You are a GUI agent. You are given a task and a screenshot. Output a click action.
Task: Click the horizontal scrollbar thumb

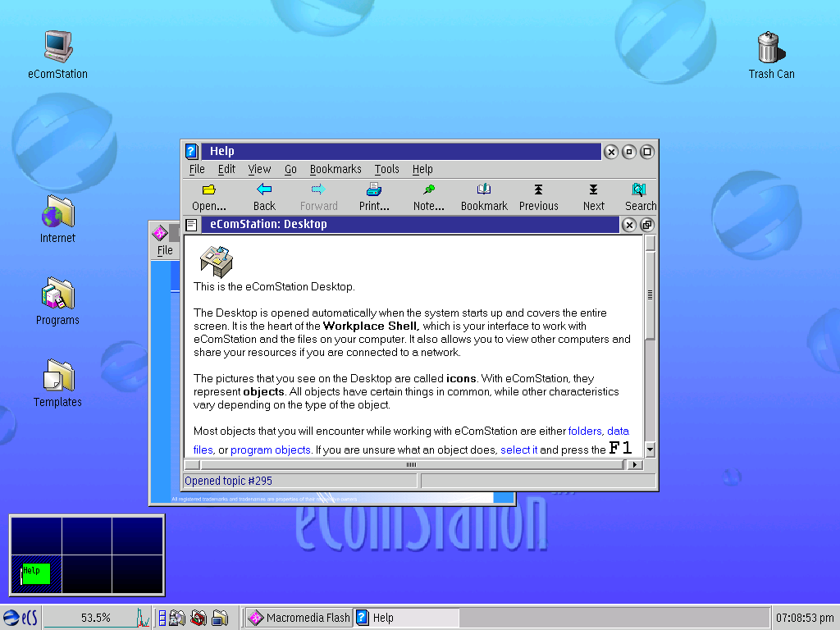(411, 464)
